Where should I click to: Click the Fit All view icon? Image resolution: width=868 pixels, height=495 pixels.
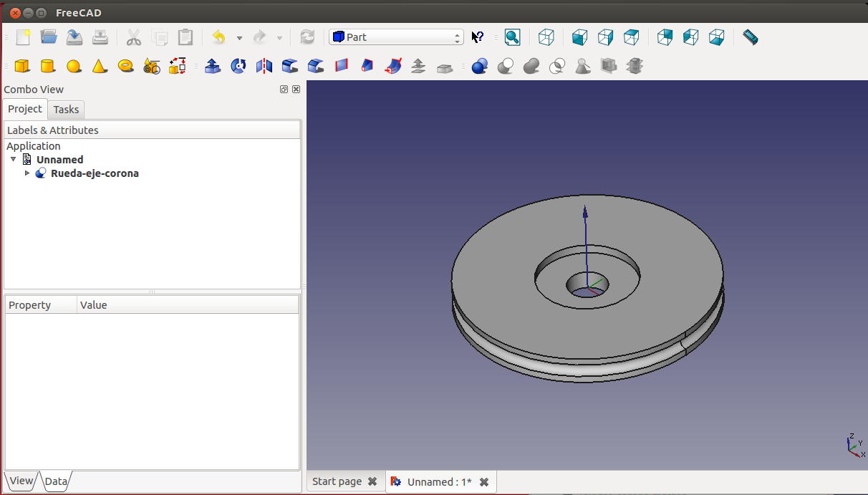tap(512, 37)
